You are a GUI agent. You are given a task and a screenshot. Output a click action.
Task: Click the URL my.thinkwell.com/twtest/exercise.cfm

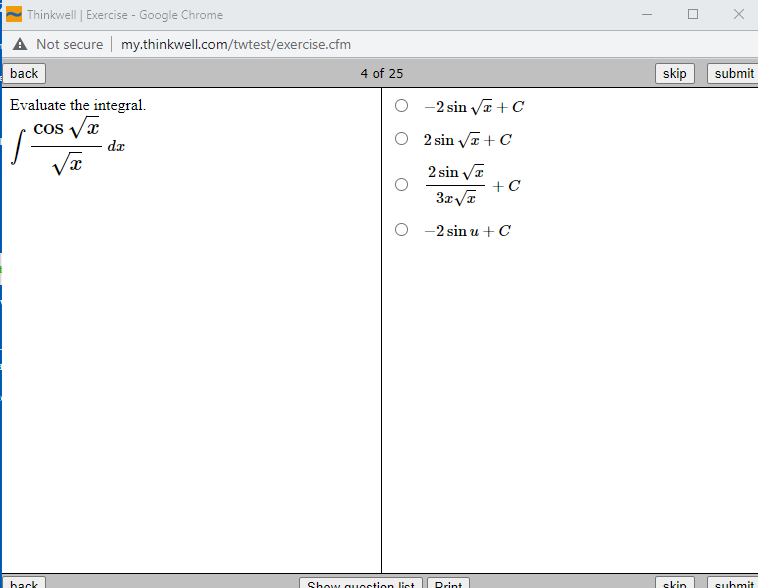click(235, 44)
